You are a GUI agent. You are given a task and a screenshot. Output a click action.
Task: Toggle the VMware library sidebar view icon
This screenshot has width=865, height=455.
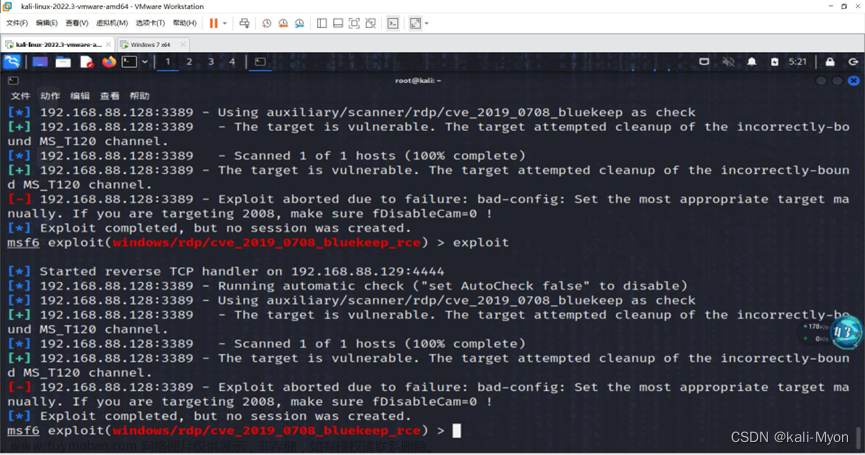click(322, 23)
